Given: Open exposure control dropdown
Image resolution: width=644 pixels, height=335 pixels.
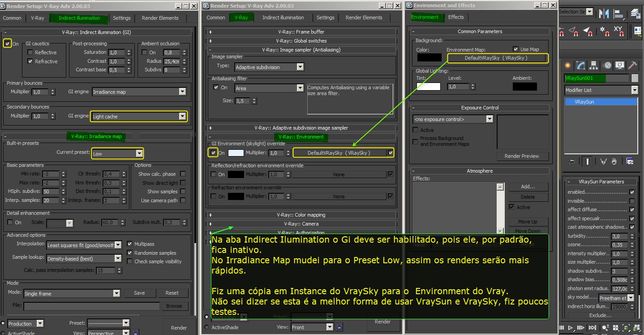Looking at the screenshot, I should 453,119.
